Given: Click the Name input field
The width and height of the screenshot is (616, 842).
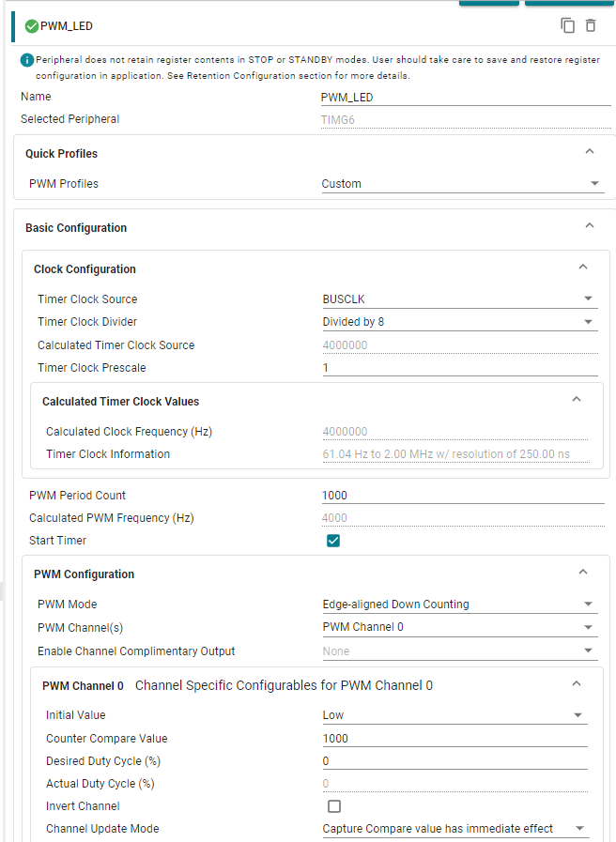Looking at the screenshot, I should point(466,98).
